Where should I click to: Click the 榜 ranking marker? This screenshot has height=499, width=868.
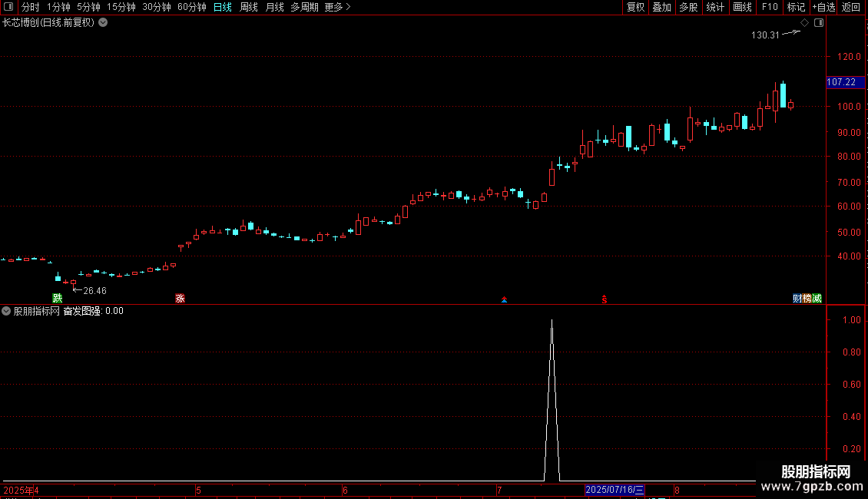click(x=807, y=298)
